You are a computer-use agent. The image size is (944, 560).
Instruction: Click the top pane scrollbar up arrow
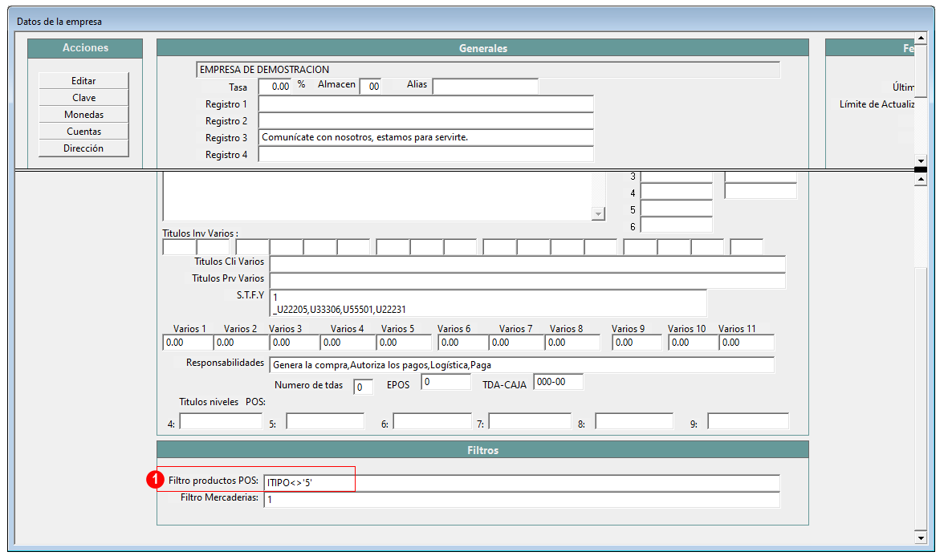click(x=920, y=37)
